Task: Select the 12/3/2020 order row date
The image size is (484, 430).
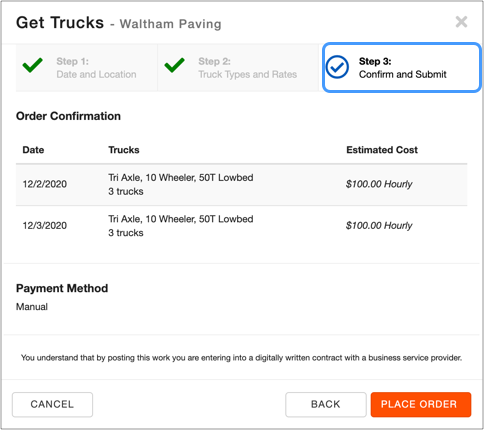Action: point(45,226)
